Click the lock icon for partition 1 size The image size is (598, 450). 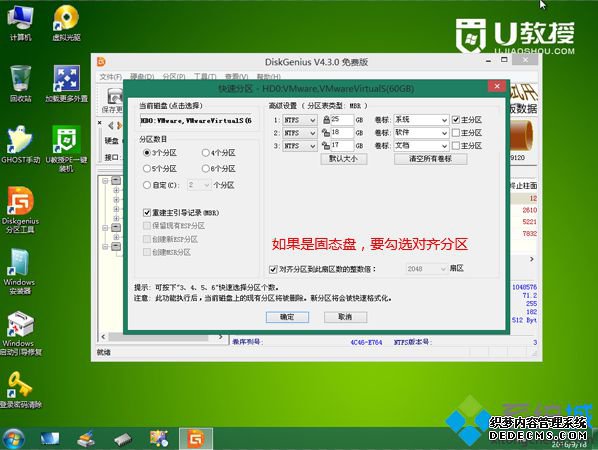tap(326, 120)
